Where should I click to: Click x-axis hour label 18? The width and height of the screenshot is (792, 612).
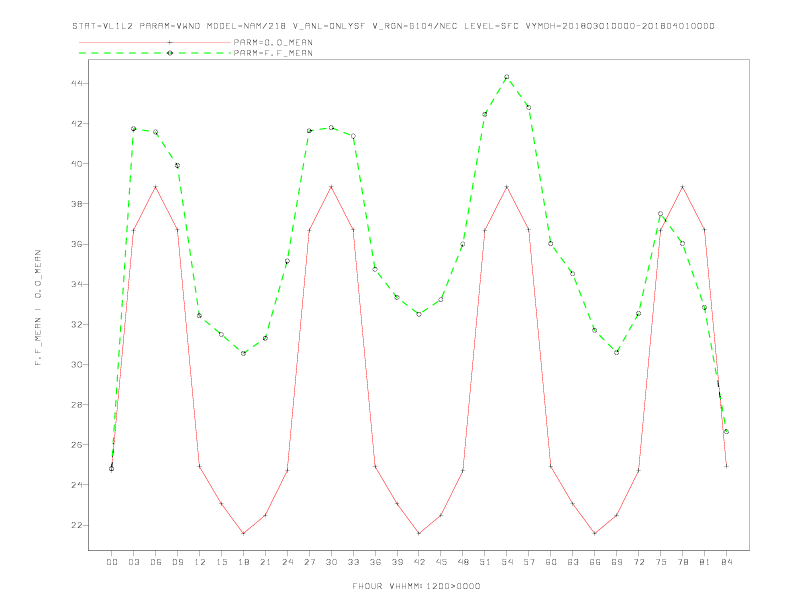(x=243, y=562)
